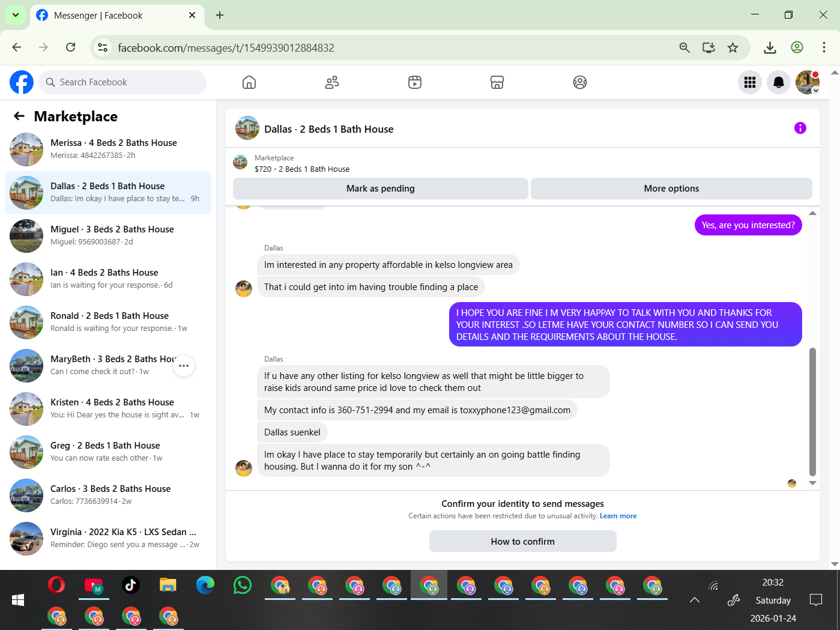The image size is (840, 630).
Task: Open Chrome three-dot menu
Action: [x=824, y=47]
